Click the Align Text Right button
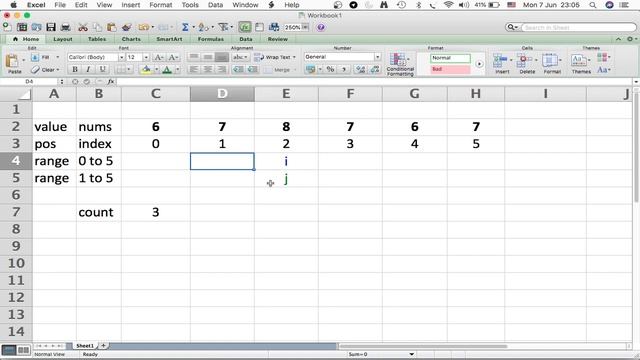Viewport: 640px width, 360px height. (222, 69)
